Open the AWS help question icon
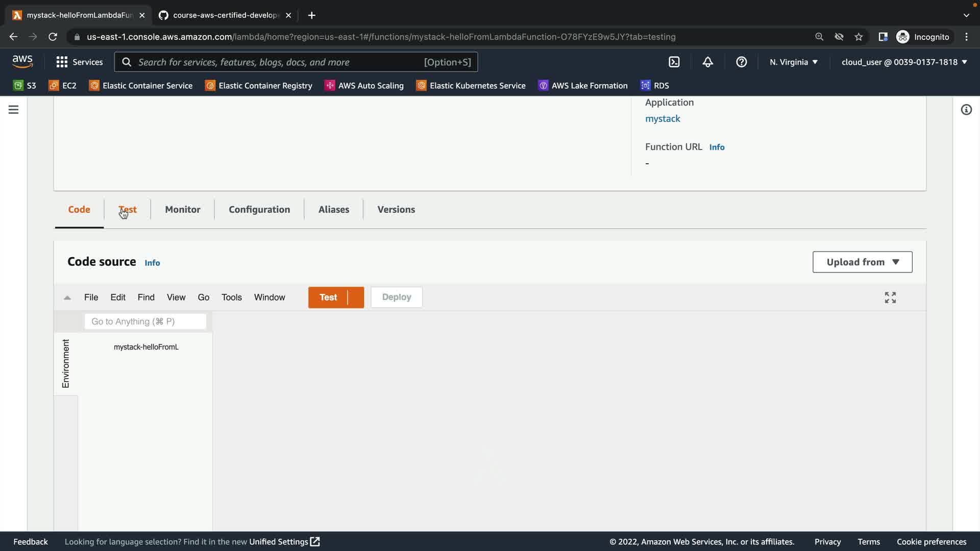This screenshot has height=551, width=980. pyautogui.click(x=741, y=62)
